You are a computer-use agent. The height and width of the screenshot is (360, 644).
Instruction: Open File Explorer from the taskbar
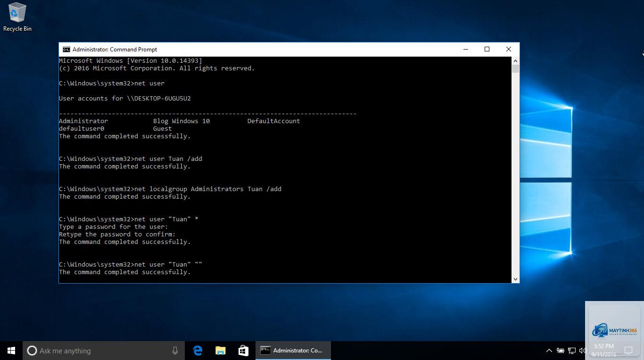[x=220, y=351]
